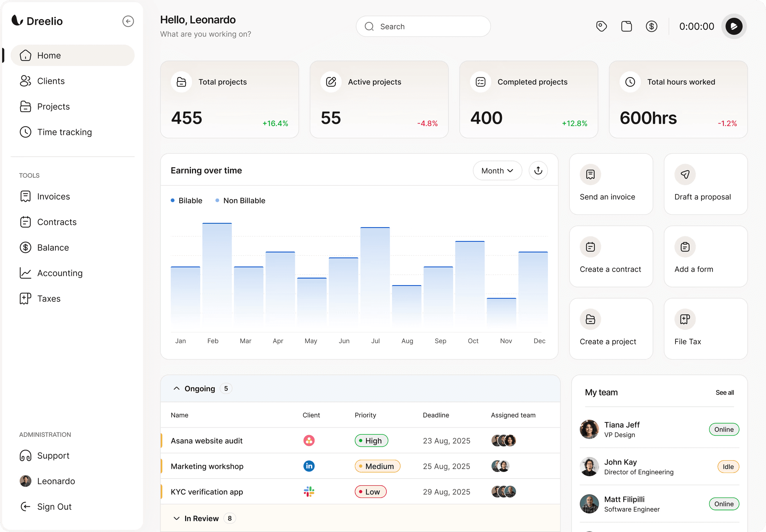Click the export icon on Earning over time
The width and height of the screenshot is (766, 532).
(x=538, y=171)
